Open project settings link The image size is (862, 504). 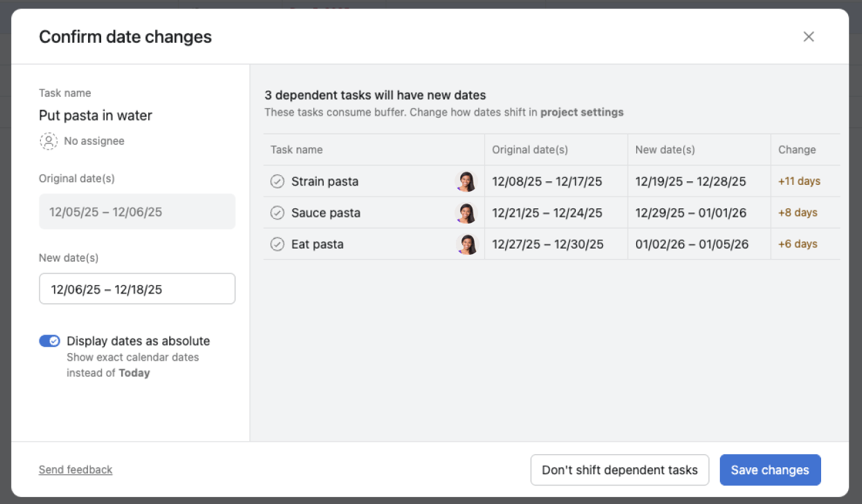tap(581, 112)
